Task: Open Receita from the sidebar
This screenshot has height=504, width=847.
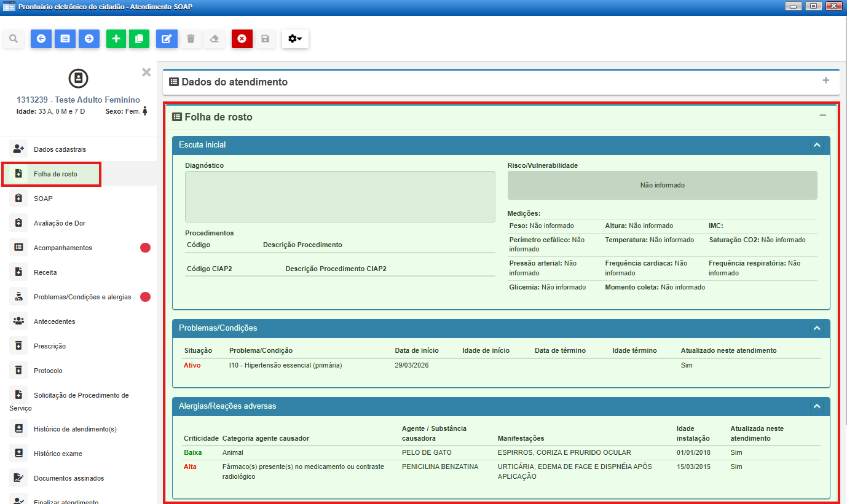Action: coord(45,272)
